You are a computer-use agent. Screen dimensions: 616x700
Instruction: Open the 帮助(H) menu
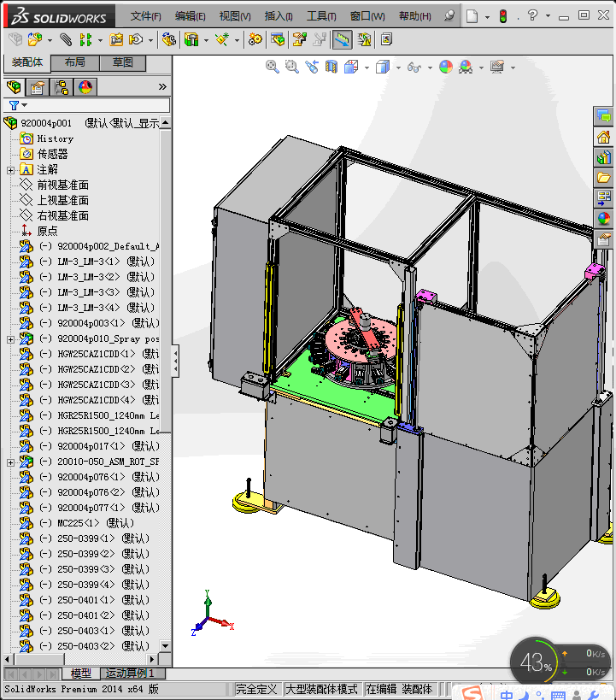tap(414, 16)
